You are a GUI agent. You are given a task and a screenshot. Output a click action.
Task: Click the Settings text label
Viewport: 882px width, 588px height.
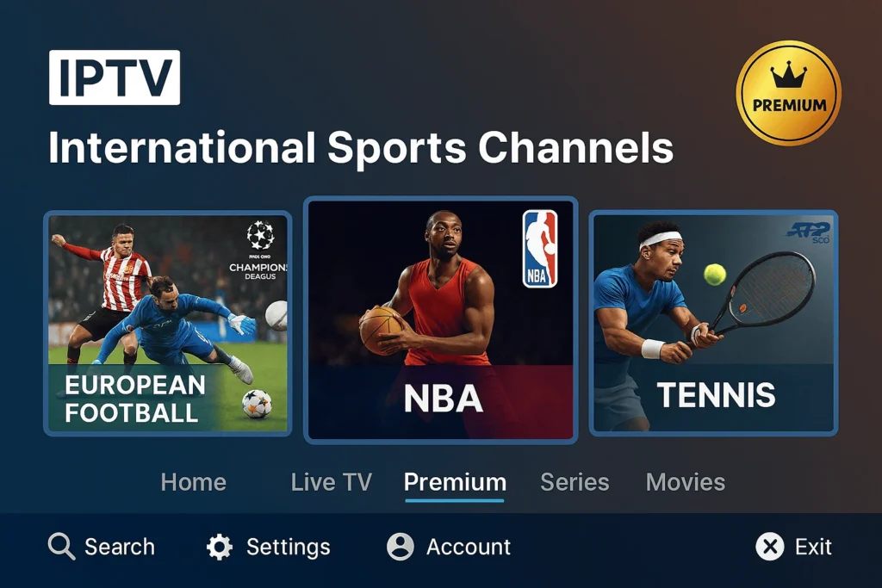289,547
